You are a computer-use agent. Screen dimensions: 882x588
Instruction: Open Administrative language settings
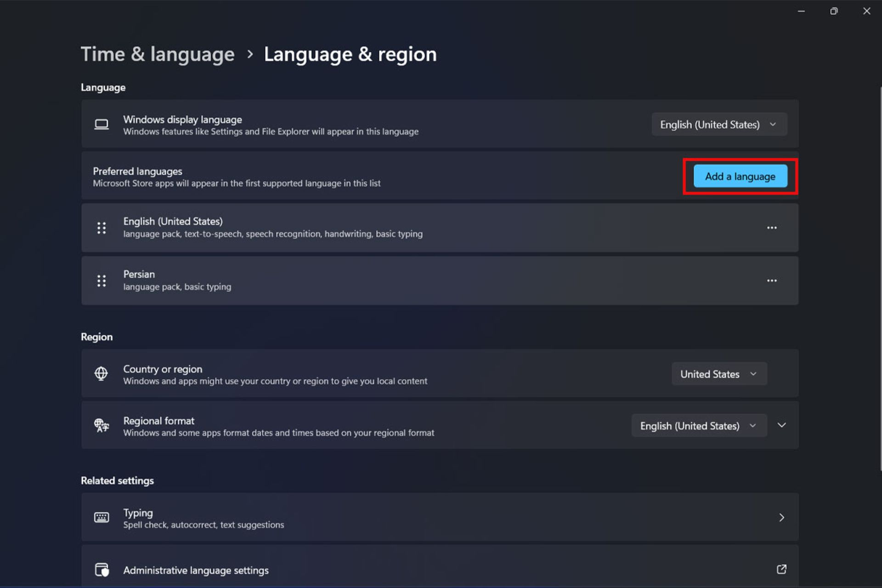tap(196, 570)
